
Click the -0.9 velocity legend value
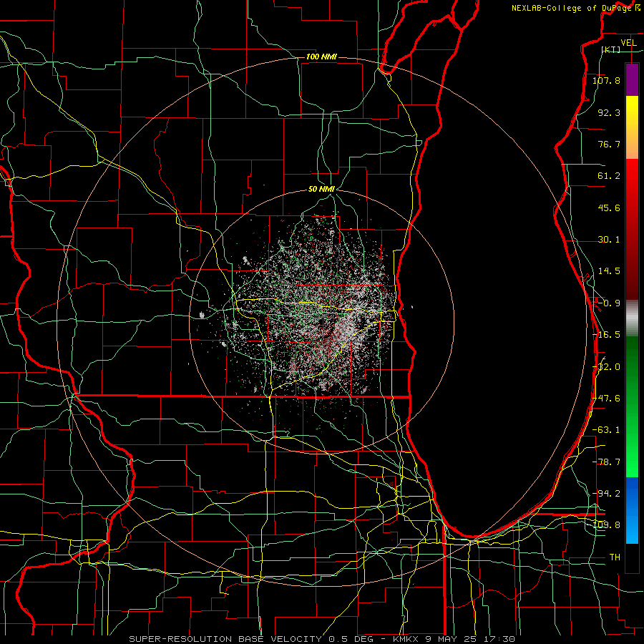[609, 303]
